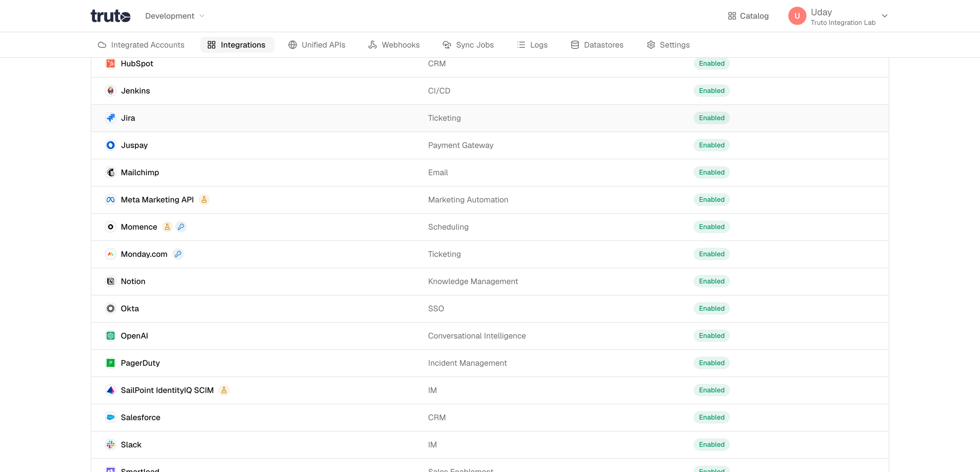Select the Integrations tab

point(237,45)
